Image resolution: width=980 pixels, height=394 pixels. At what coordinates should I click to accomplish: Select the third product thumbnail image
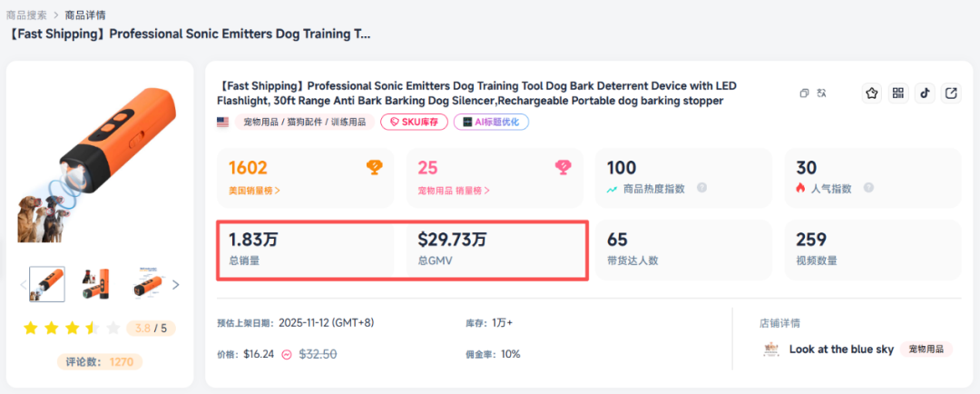pos(146,284)
